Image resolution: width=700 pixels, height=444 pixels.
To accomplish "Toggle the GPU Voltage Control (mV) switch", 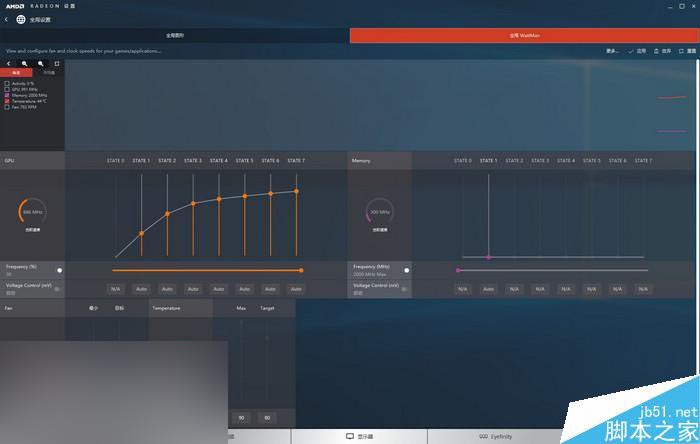I will click(57, 289).
